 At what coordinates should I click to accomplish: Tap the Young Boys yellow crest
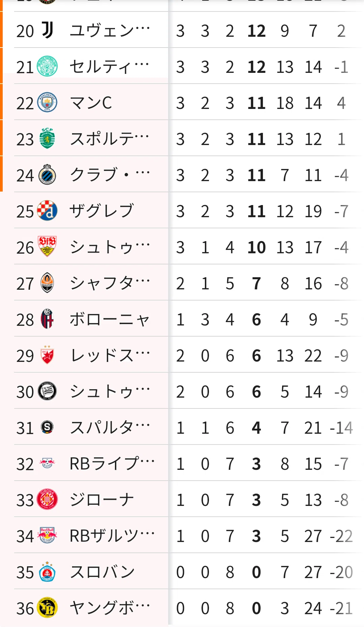pos(47,608)
